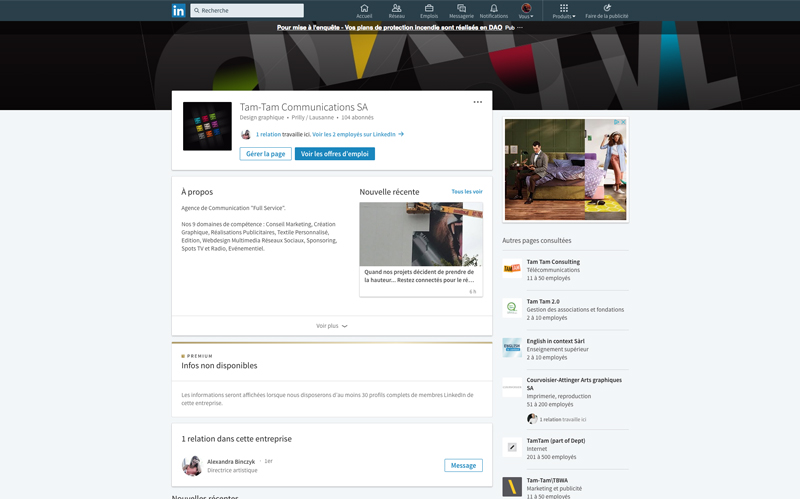
Task: Open the Pub ad options ellipsis
Action: click(520, 28)
